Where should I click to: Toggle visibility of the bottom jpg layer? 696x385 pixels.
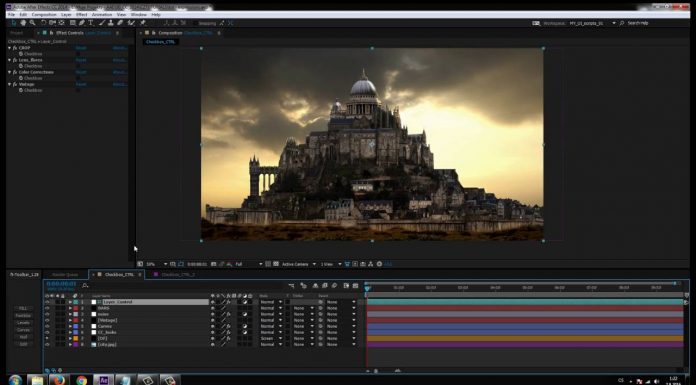point(47,345)
